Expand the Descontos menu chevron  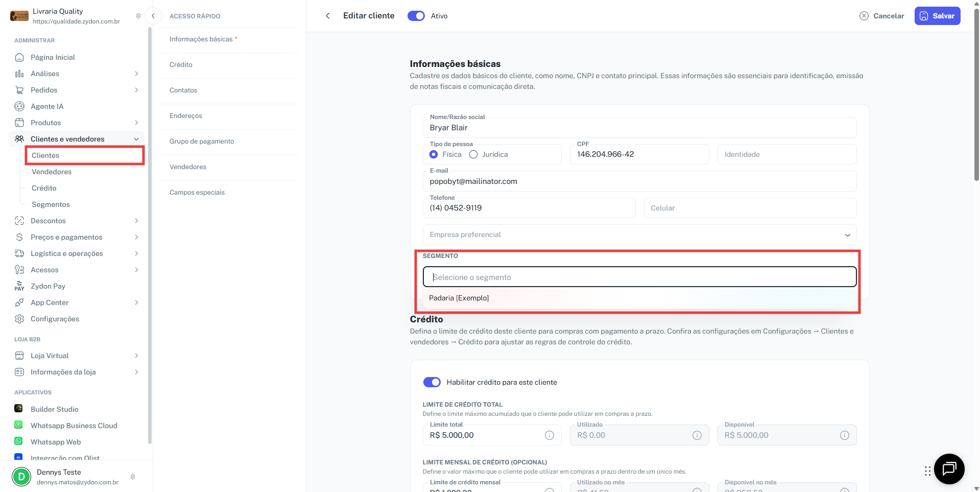tap(136, 221)
